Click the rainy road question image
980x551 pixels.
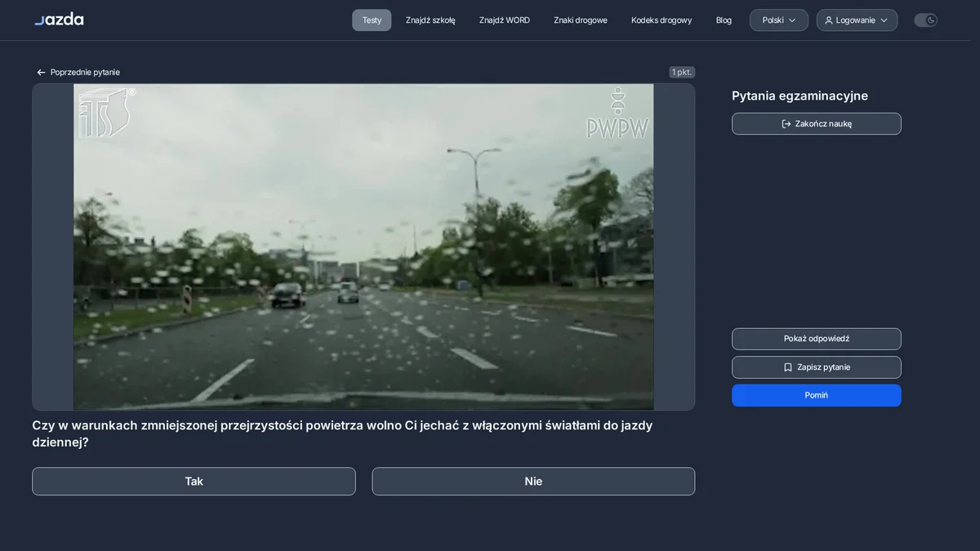363,247
